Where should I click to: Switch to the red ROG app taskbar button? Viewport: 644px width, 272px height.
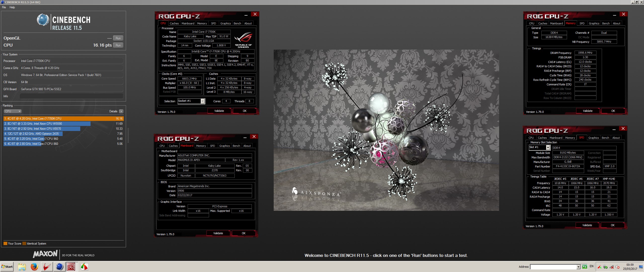[47, 267]
